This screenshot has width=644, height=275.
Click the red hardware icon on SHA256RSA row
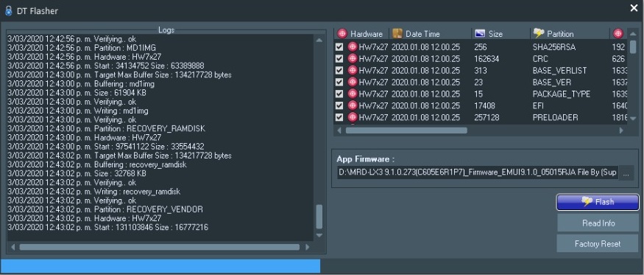353,47
